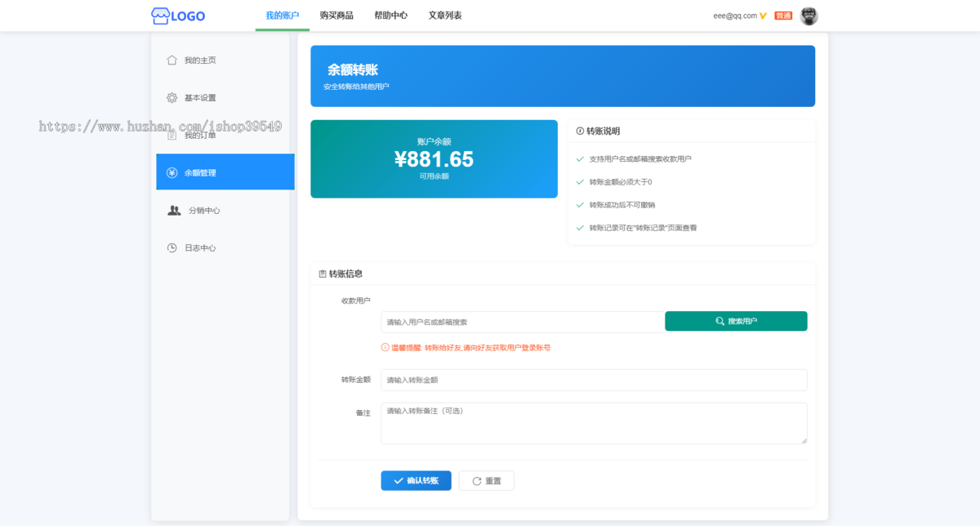This screenshot has height=526, width=980.
Task: Click the people icon beside 分销中心
Action: 174,210
